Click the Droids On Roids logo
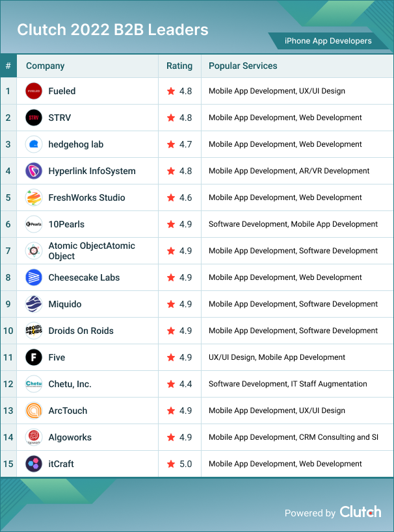 [x=34, y=331]
